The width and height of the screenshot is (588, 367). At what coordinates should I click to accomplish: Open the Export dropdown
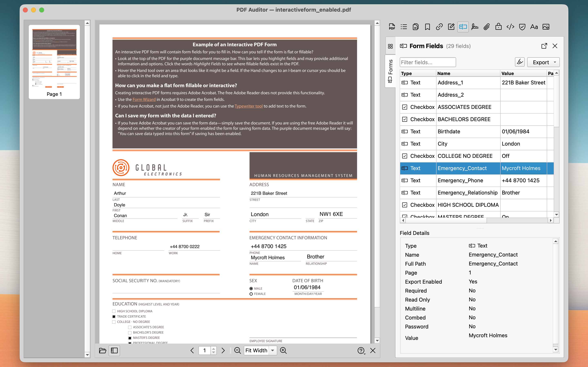(x=543, y=62)
